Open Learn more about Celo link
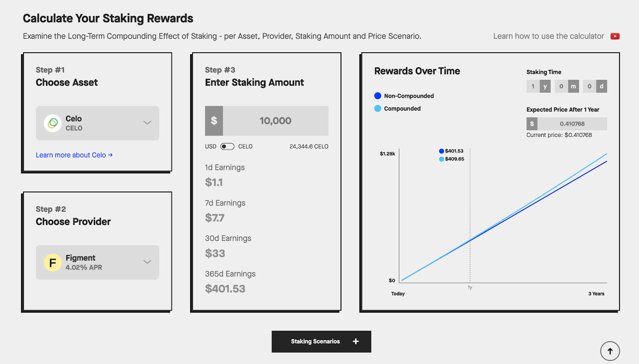 point(74,155)
